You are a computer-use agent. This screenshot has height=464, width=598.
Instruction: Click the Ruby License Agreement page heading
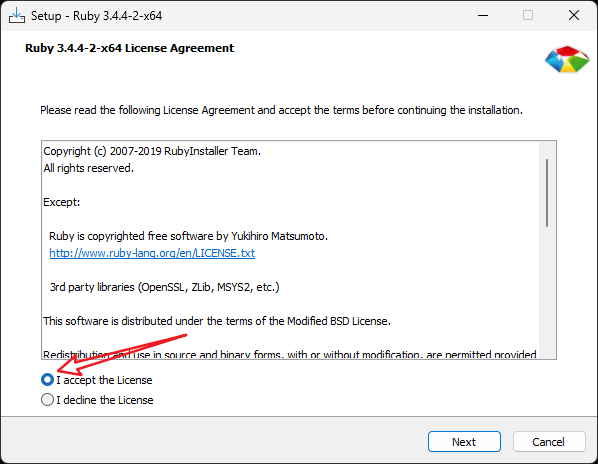click(129, 48)
